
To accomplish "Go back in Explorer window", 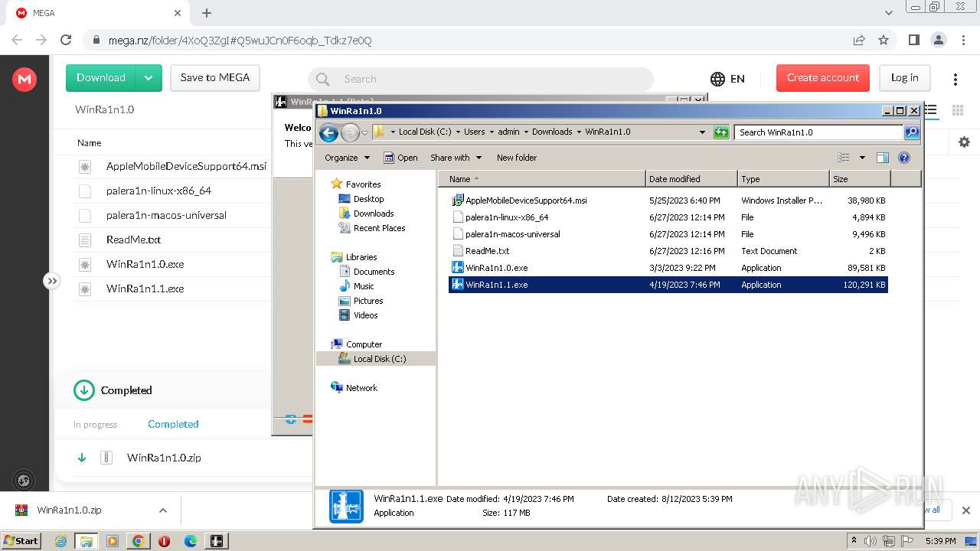I will (x=329, y=132).
